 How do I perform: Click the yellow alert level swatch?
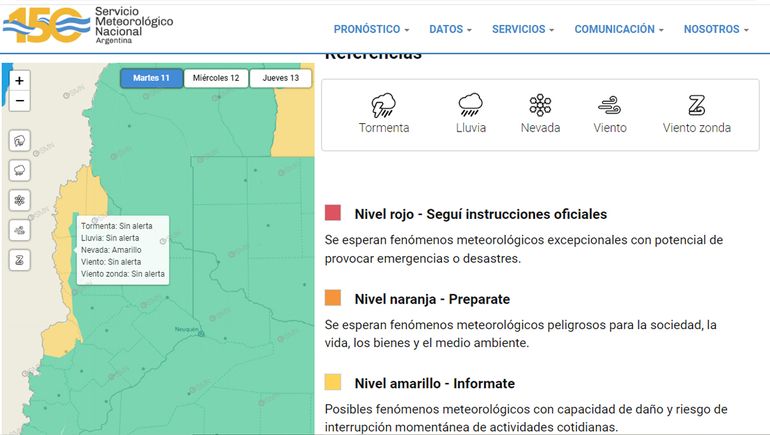coord(333,382)
